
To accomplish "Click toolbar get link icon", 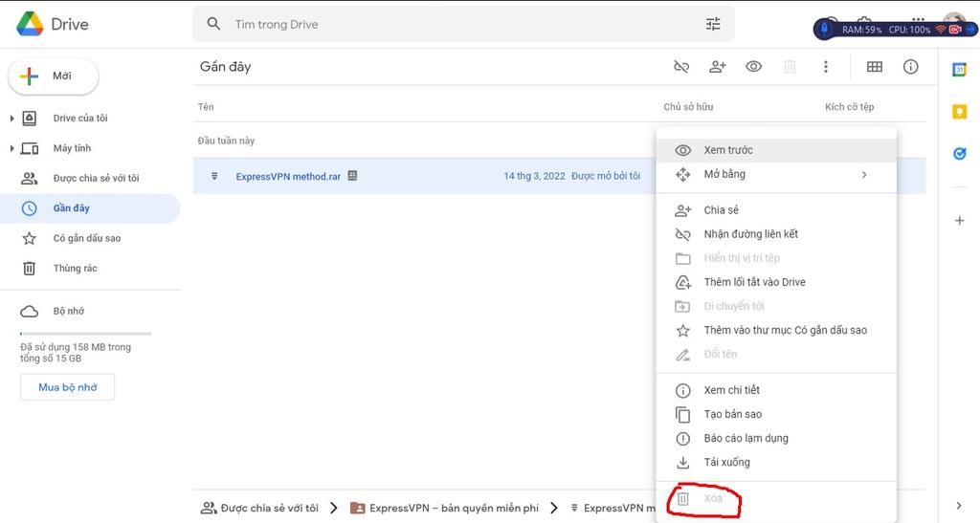I will [681, 67].
